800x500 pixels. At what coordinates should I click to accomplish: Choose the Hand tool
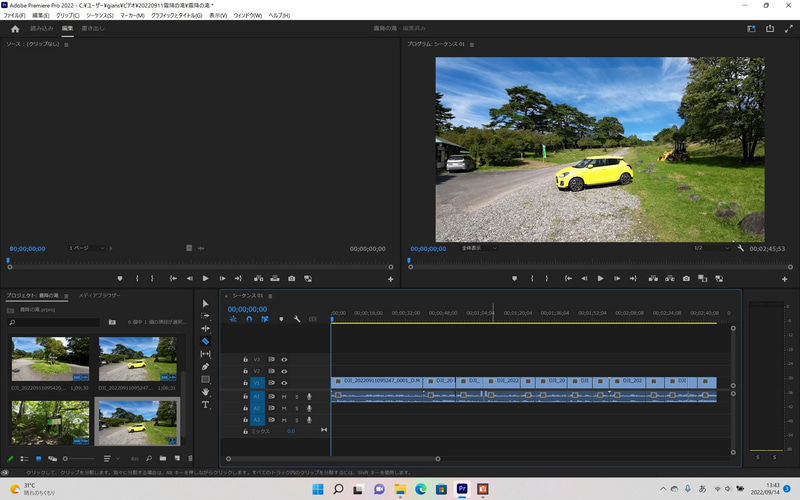pos(206,392)
